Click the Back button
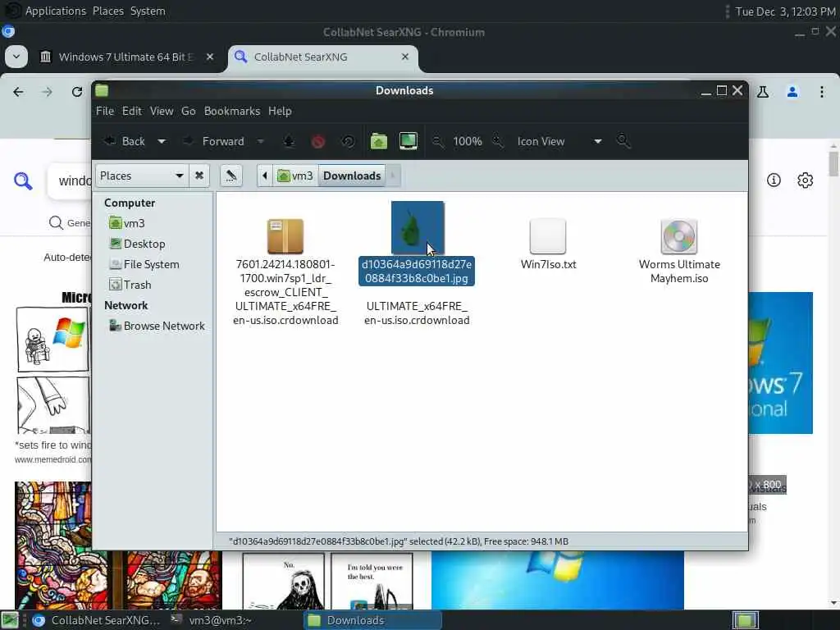Screen dimensions: 840x630 coord(126,141)
